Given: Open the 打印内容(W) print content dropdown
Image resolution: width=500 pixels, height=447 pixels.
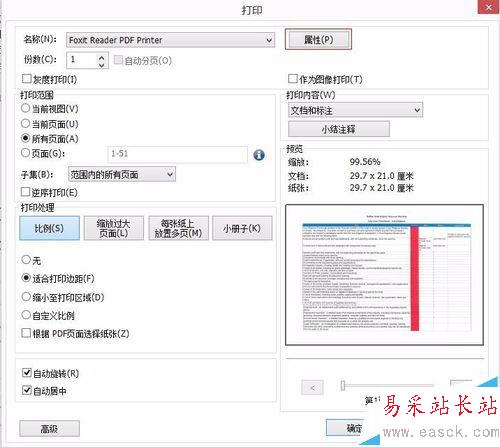Looking at the screenshot, I should click(x=355, y=110).
